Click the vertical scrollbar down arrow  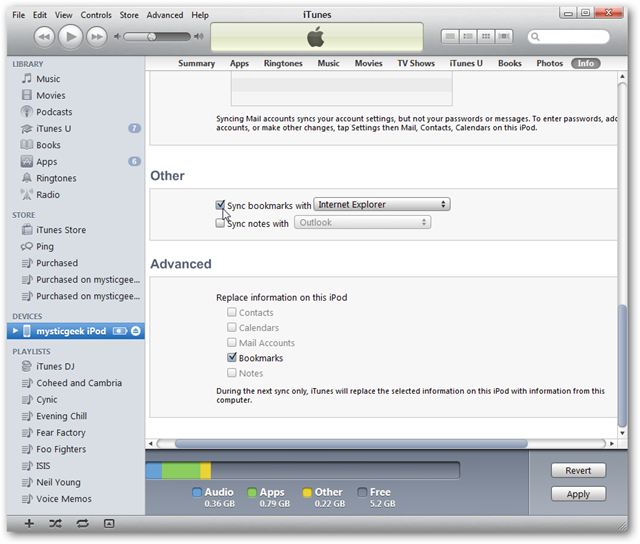pyautogui.click(x=622, y=433)
